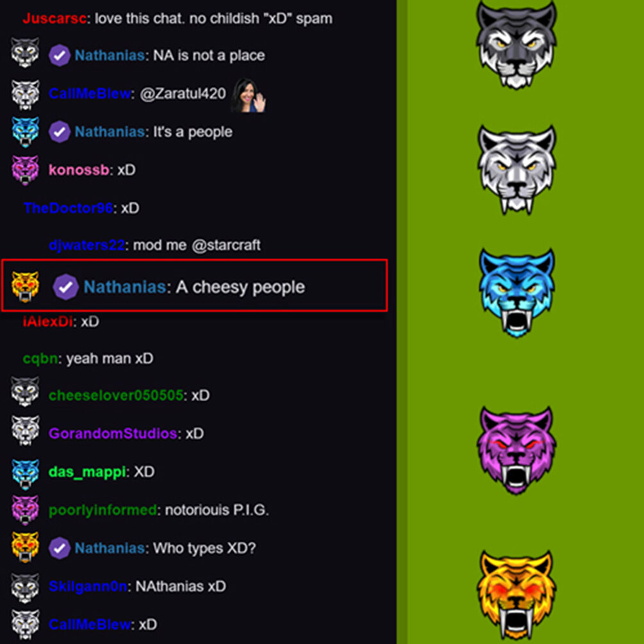The height and width of the screenshot is (644, 644).
Task: Click the @starcraft mention in chat
Action: (x=226, y=245)
